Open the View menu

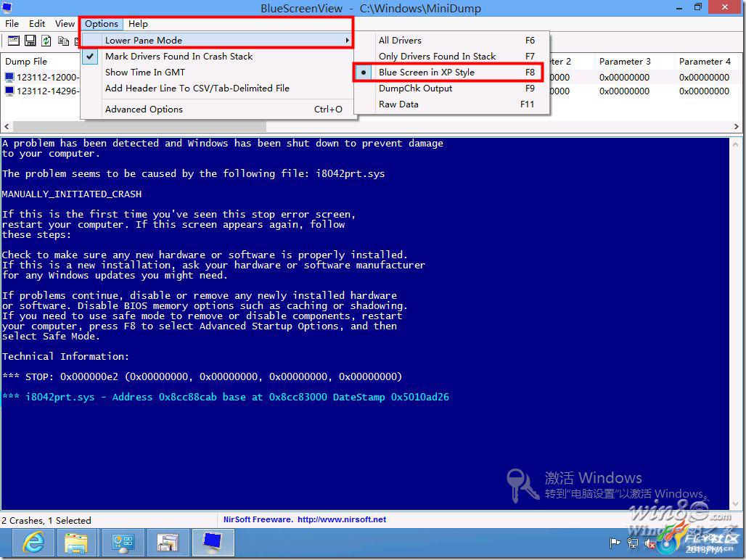[x=65, y=24]
